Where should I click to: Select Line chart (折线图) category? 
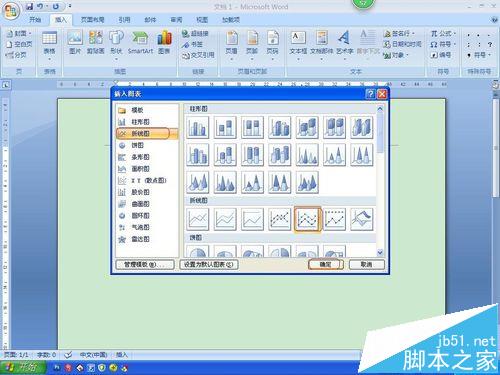click(x=147, y=133)
